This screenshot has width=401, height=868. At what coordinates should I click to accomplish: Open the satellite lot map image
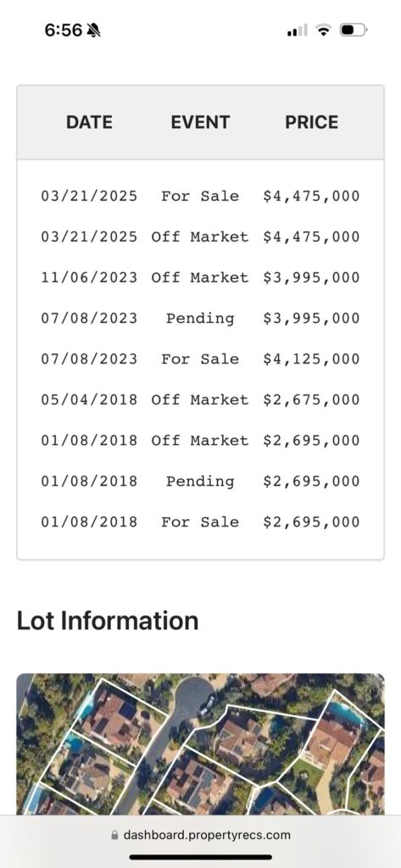tap(200, 743)
